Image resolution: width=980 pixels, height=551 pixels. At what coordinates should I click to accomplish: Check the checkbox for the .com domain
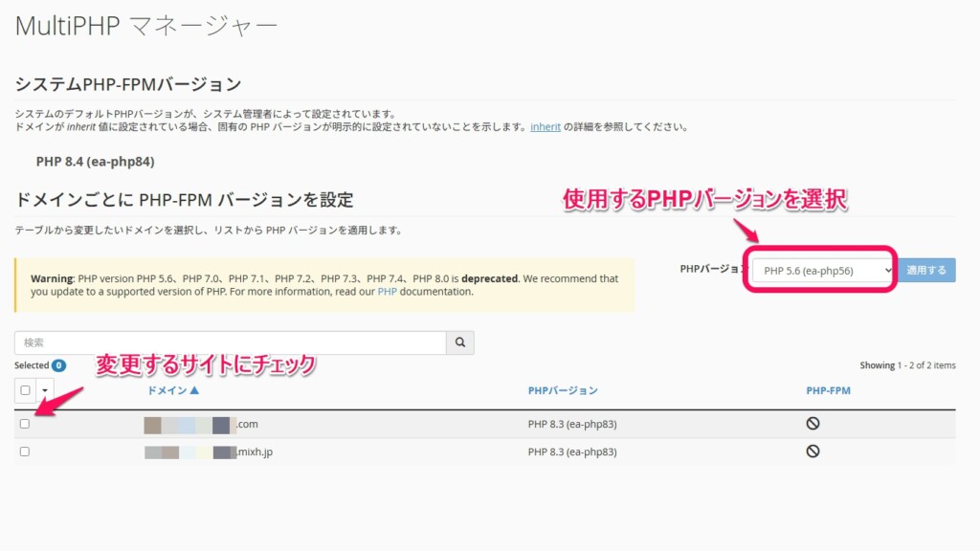tap(24, 422)
